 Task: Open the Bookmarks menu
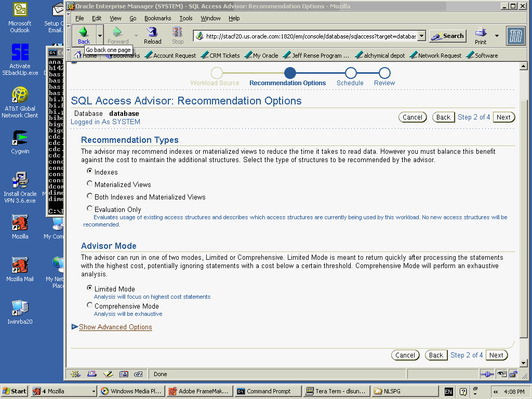click(x=157, y=18)
